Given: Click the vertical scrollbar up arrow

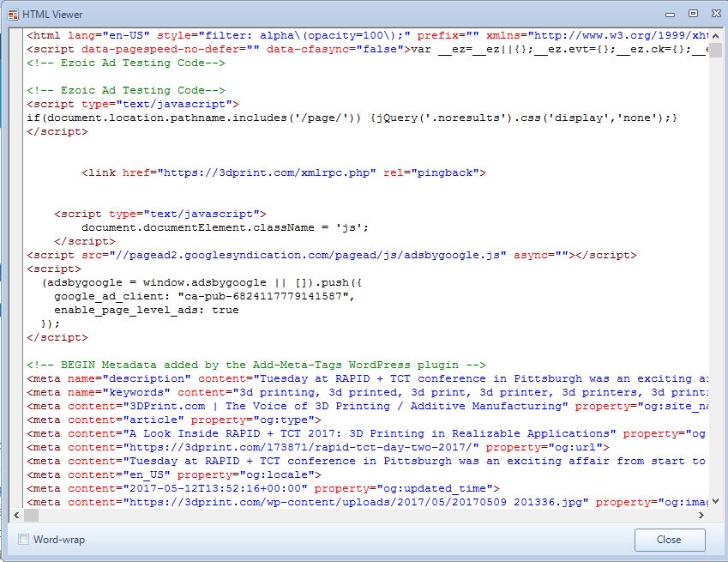Looking at the screenshot, I should (715, 36).
